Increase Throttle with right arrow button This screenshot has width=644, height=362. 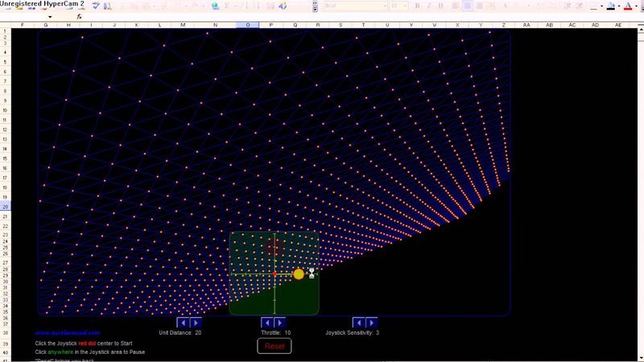click(279, 323)
